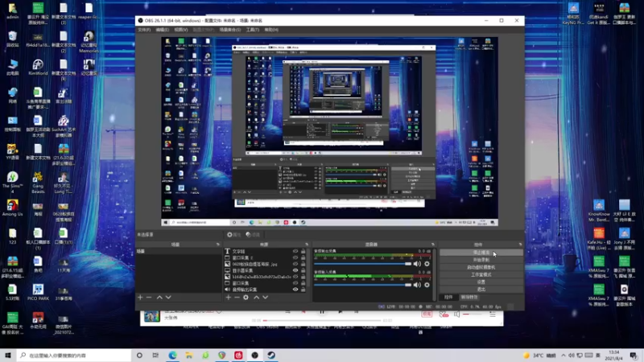
Task: Switch to the 转场特效 tab
Action: [469, 297]
